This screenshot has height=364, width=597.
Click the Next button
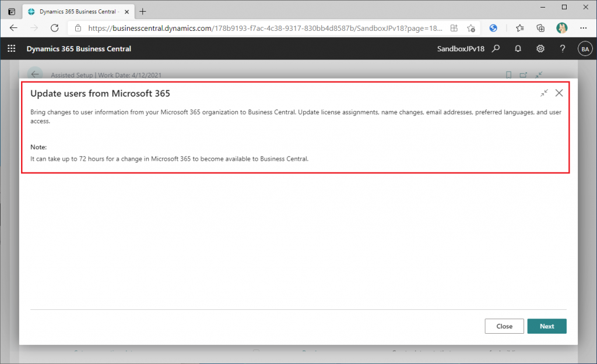(x=547, y=326)
